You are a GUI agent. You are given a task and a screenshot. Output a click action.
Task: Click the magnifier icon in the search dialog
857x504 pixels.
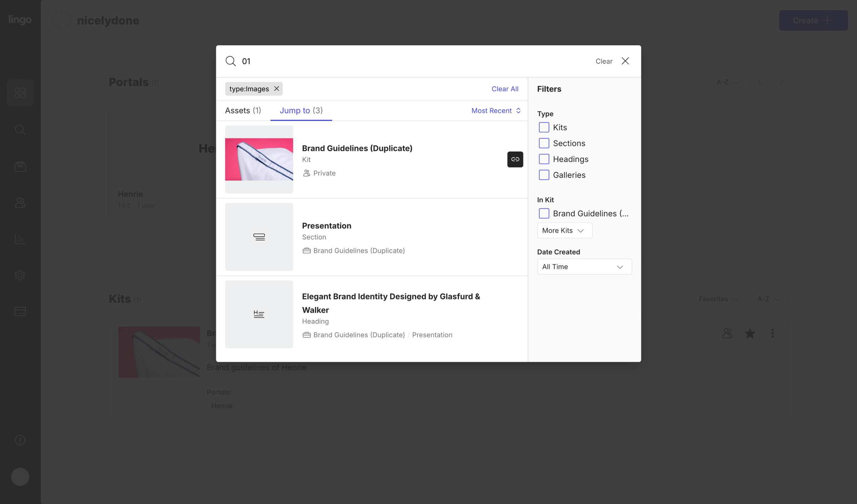click(231, 61)
